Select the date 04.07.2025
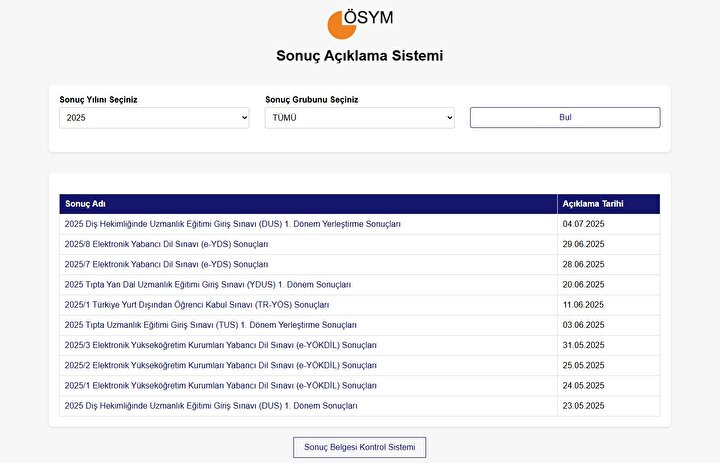 click(x=583, y=224)
